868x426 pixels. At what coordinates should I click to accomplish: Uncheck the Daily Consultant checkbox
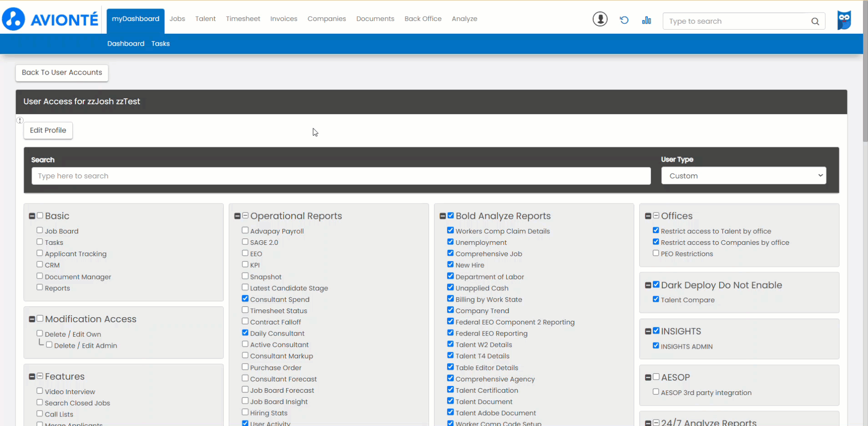click(x=245, y=333)
